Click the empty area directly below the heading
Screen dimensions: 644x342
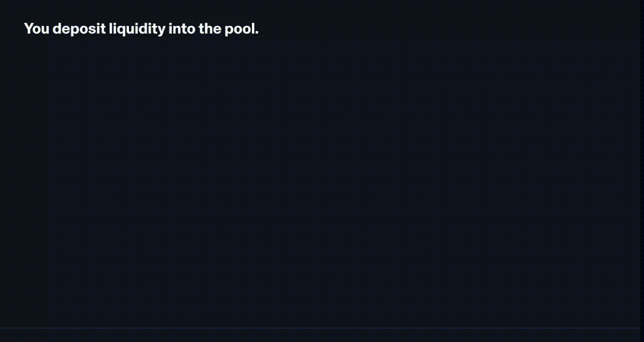(141, 65)
